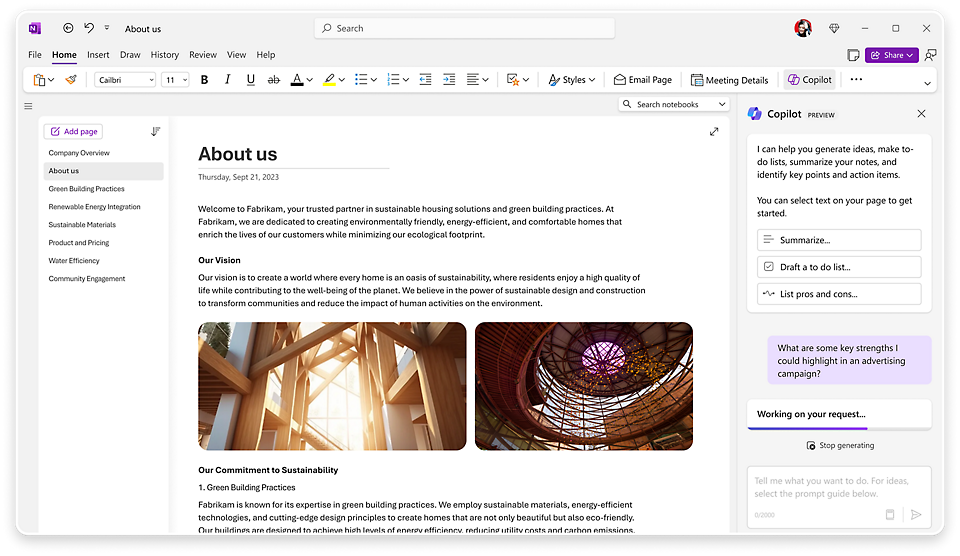Open the sticky notes feed icon

853,55
